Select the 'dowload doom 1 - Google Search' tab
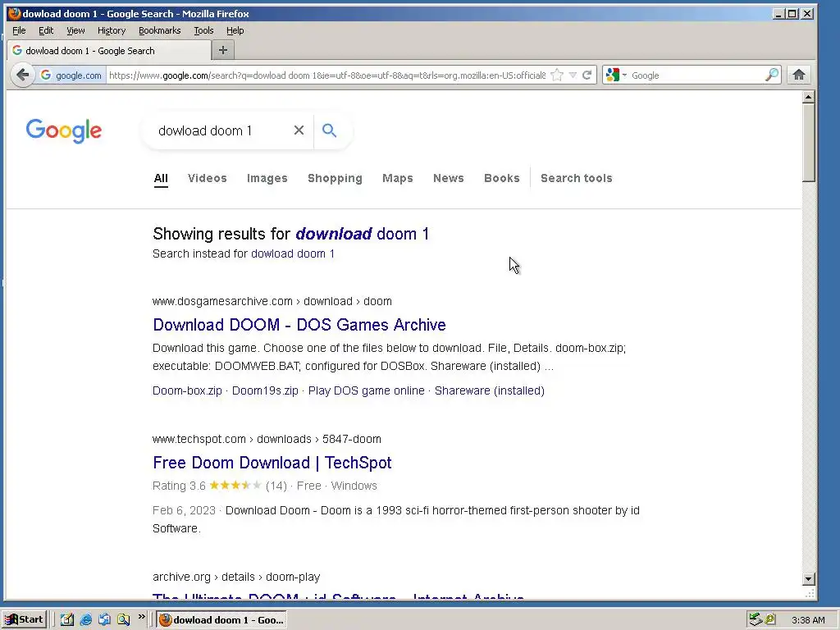This screenshot has width=840, height=630. tap(109, 50)
